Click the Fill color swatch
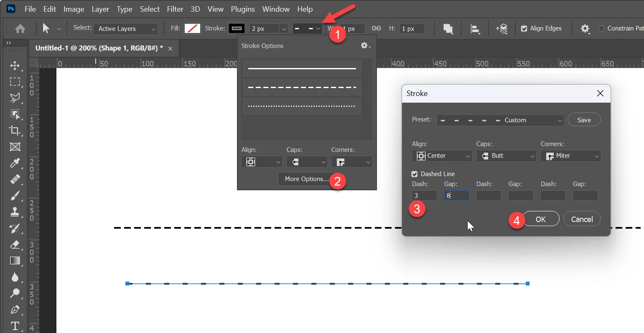The width and height of the screenshot is (644, 333). [192, 28]
